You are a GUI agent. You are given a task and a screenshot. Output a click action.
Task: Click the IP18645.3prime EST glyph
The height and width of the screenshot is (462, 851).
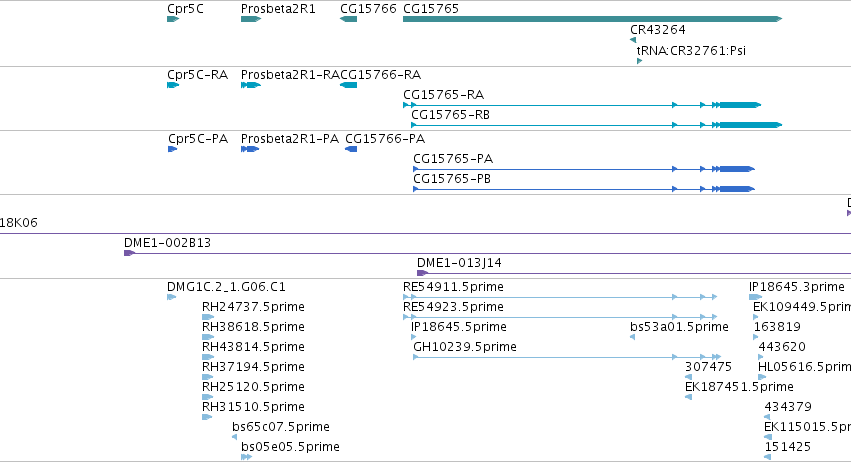[x=755, y=297]
